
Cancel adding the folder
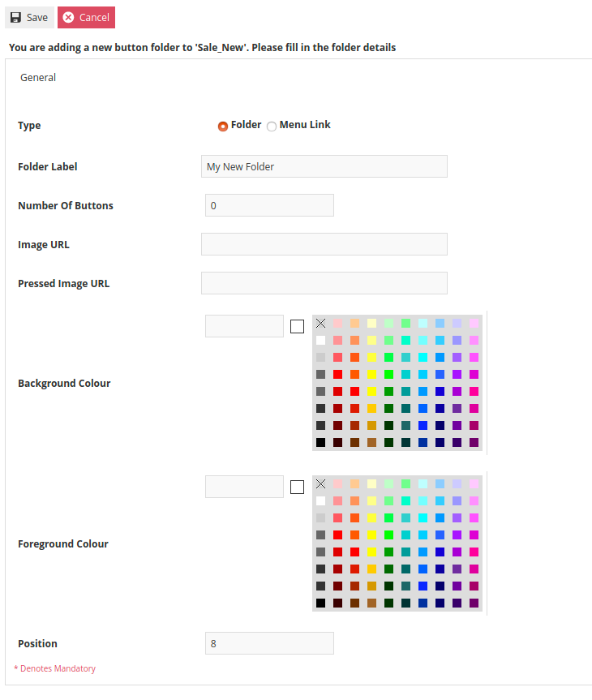[86, 17]
